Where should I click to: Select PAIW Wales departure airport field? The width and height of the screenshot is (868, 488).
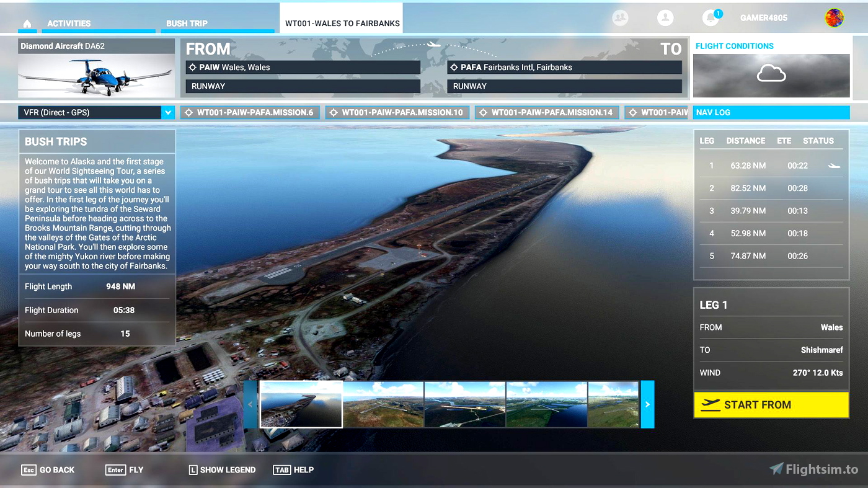(303, 67)
